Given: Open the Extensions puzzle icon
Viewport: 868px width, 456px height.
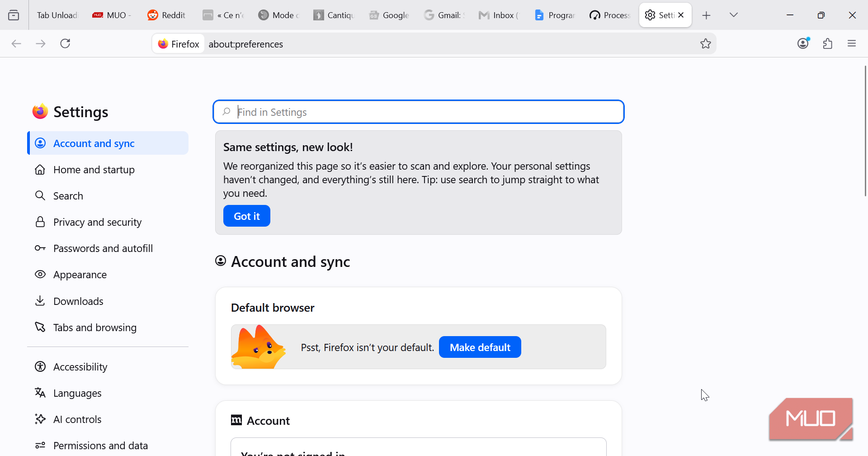Looking at the screenshot, I should pyautogui.click(x=828, y=43).
